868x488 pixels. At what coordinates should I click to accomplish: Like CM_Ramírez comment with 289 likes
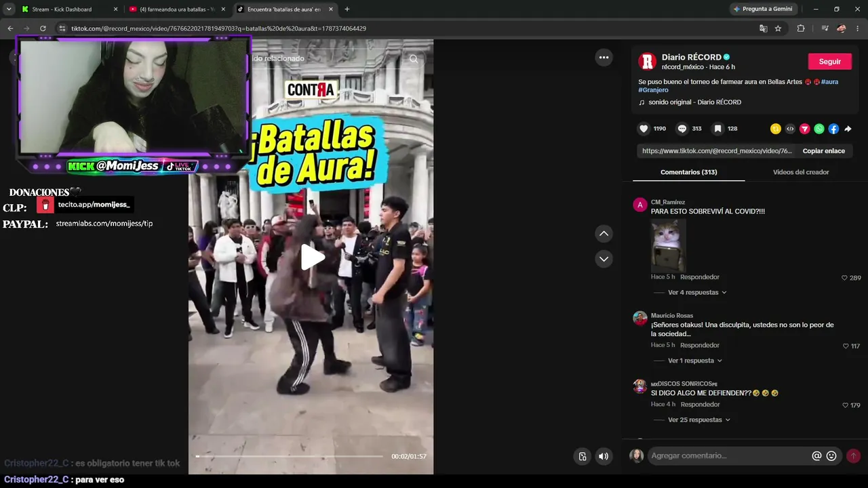[844, 278]
